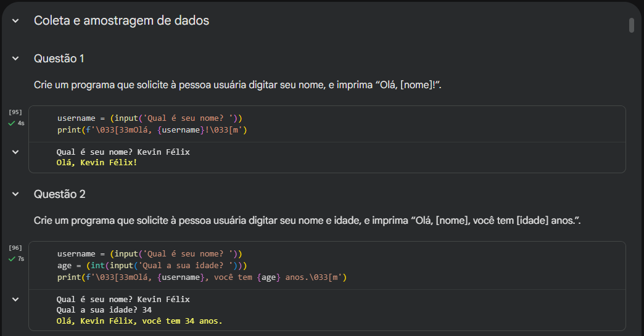Click the print line ending with '!\033[m'

152,130
